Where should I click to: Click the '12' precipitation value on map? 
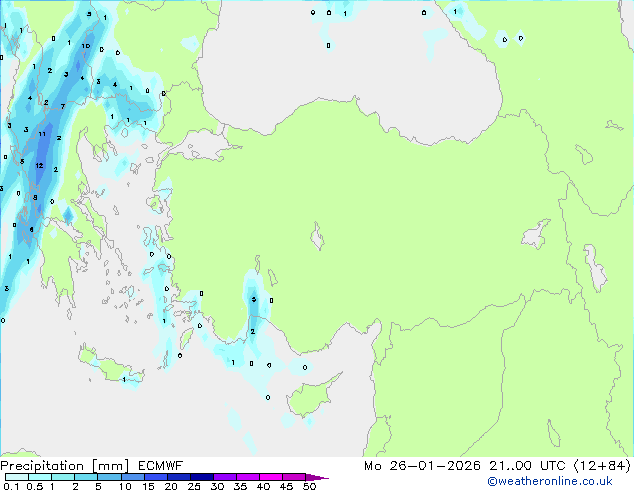click(39, 165)
